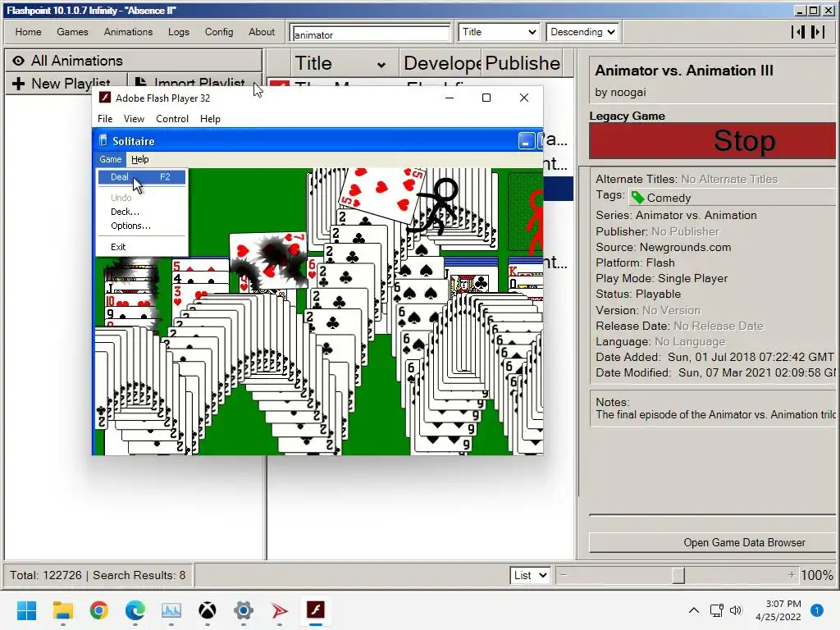Open the Config tab

click(219, 32)
